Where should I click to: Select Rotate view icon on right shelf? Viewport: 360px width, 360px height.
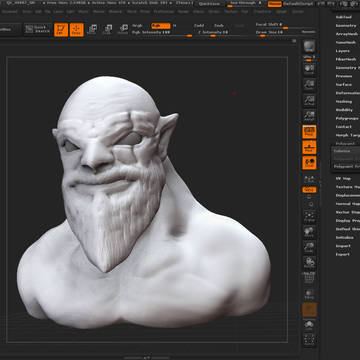pyautogui.click(x=309, y=262)
